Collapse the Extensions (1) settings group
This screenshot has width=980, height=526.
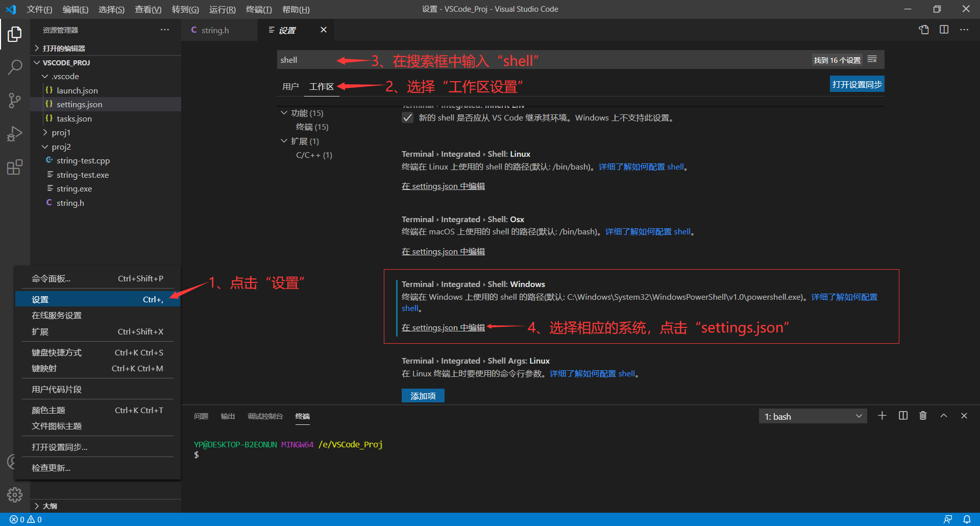coord(284,141)
